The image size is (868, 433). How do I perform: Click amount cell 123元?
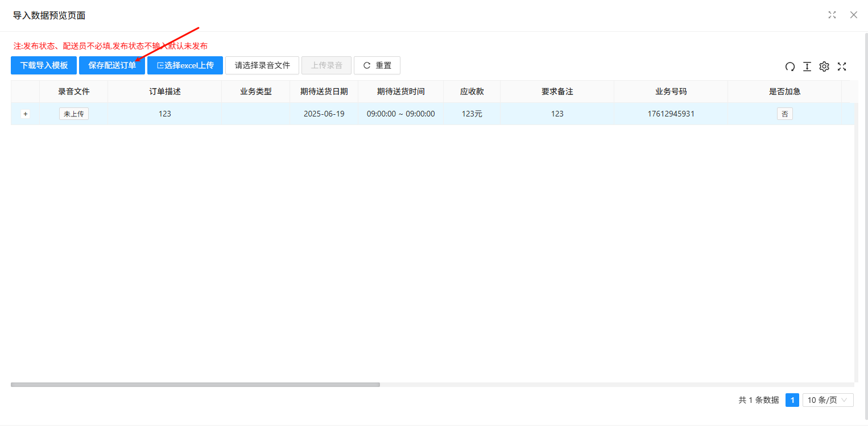(x=472, y=114)
